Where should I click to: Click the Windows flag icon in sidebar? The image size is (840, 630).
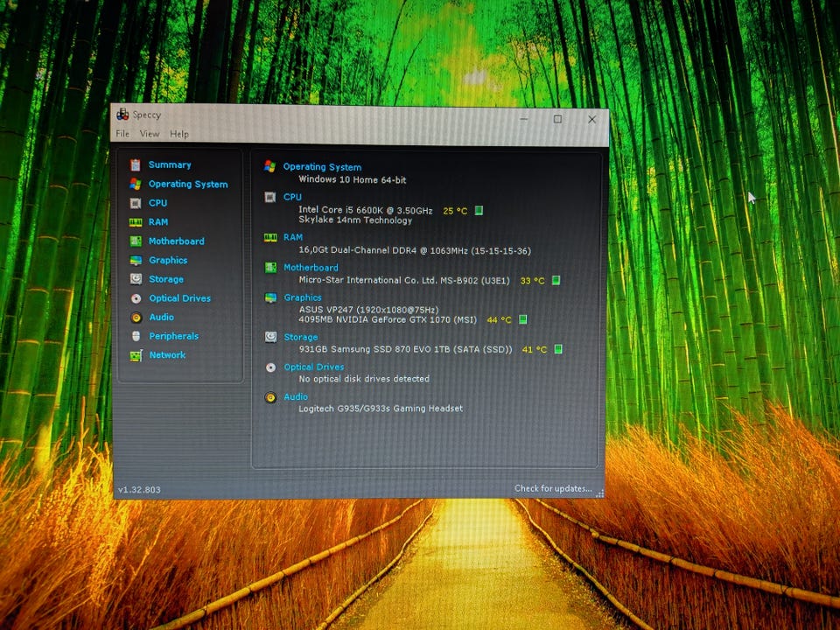[136, 184]
